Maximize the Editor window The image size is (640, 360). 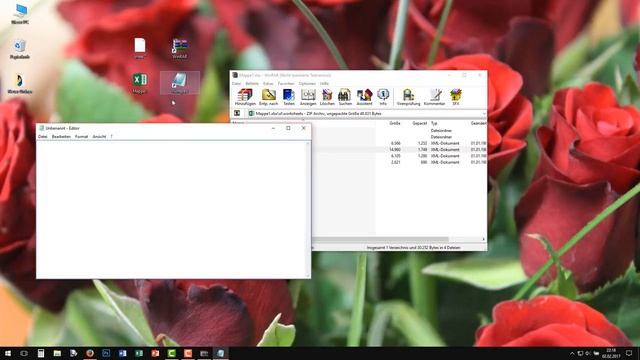(x=288, y=128)
